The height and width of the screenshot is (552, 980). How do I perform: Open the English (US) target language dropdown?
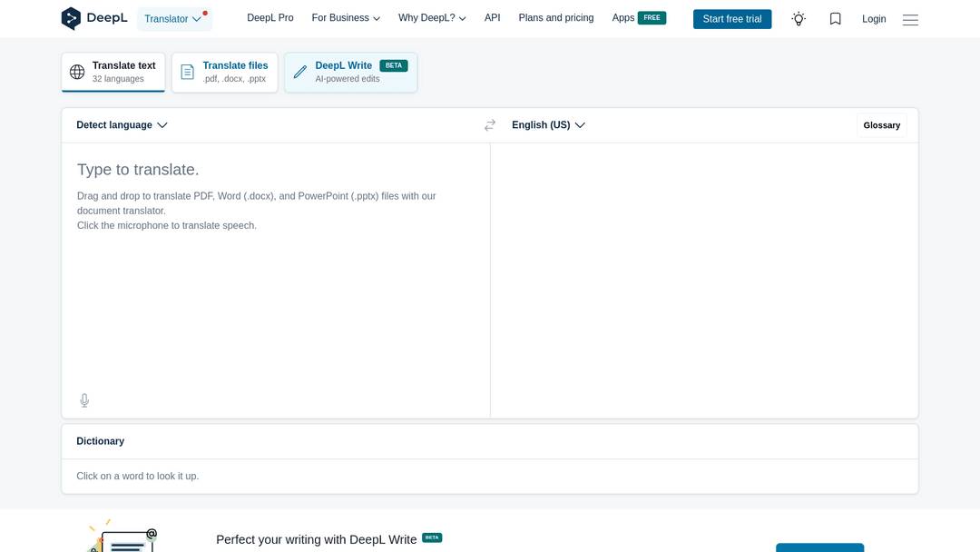tap(548, 125)
